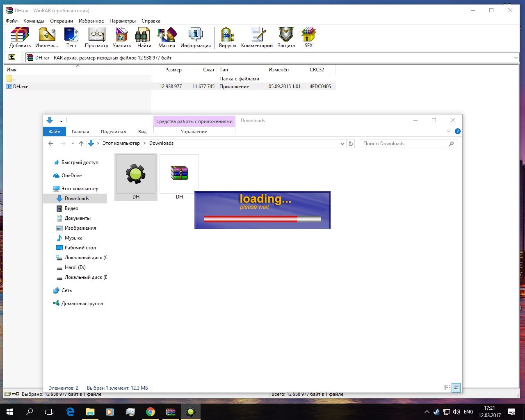The height and width of the screenshot is (420, 525).
Task: Open the Команды menu in WinRAR
Action: coord(34,21)
